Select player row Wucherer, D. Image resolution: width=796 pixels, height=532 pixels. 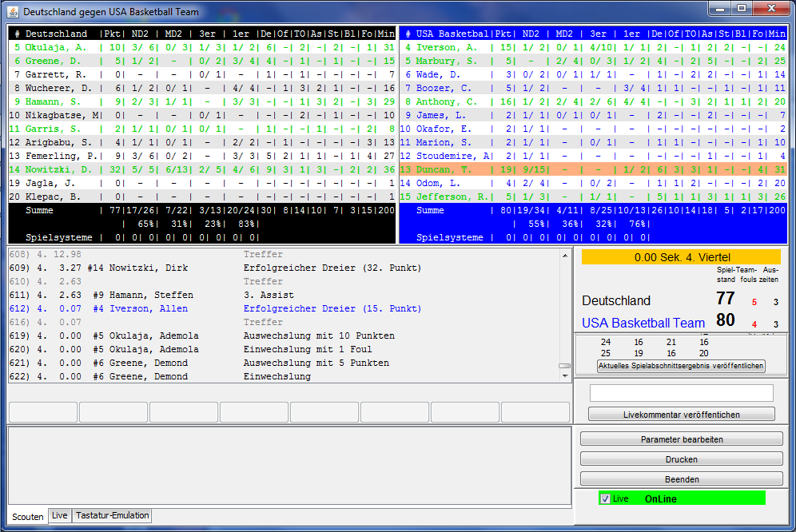(202, 88)
